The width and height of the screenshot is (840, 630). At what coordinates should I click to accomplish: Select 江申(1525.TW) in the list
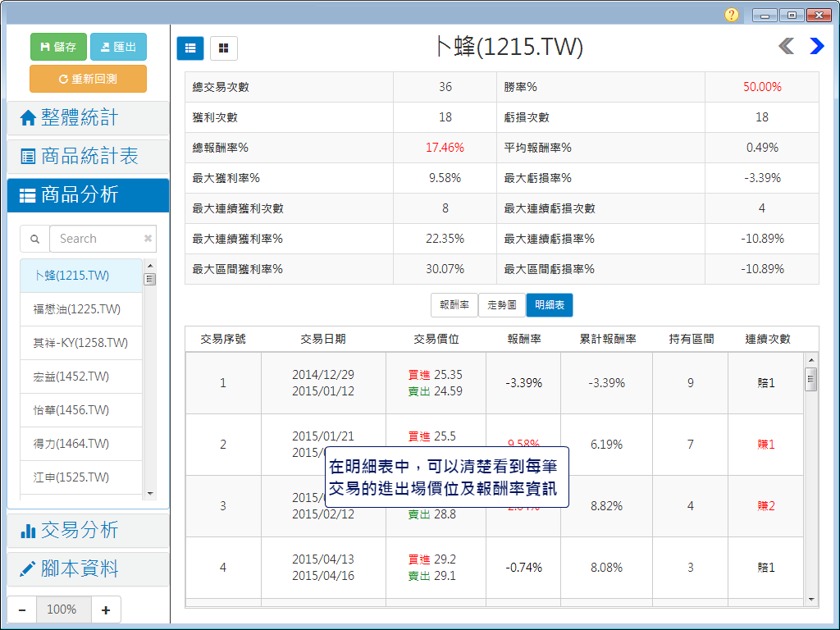pyautogui.click(x=81, y=477)
